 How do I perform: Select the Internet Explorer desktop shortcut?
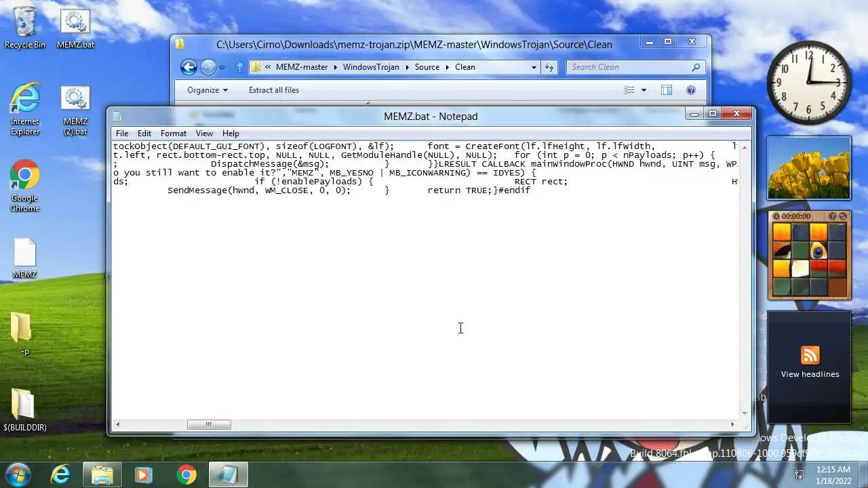(25, 110)
